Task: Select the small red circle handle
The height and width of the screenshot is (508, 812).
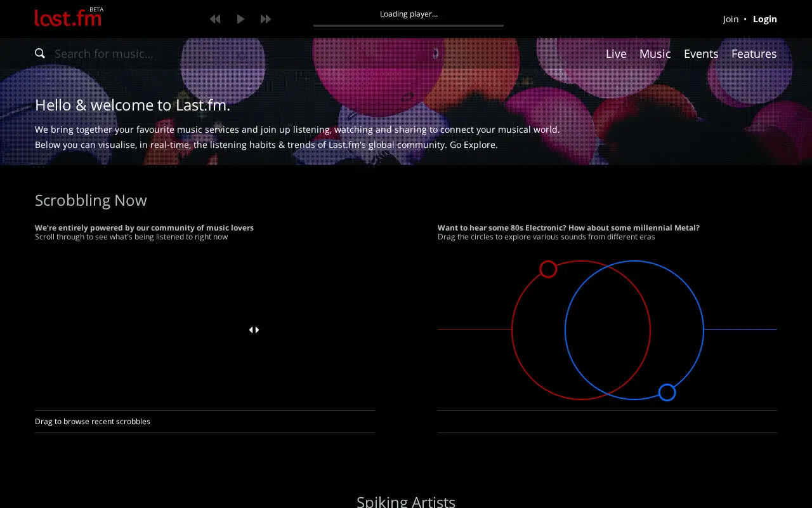Action: click(548, 269)
